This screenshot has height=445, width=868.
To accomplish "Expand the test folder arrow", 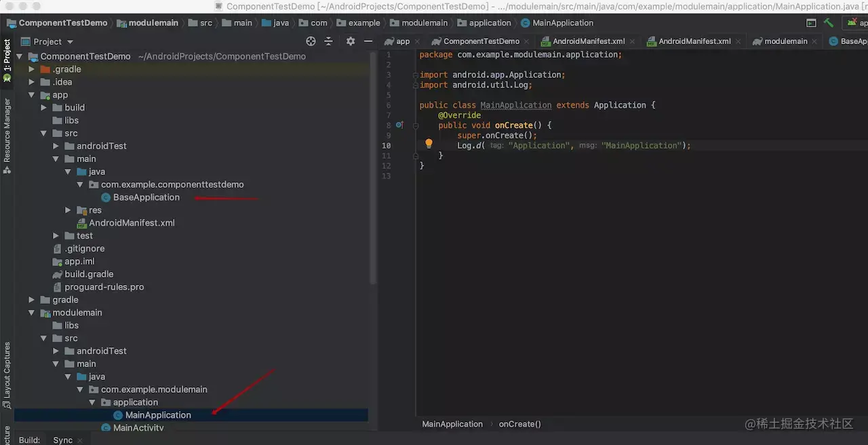I will click(56, 235).
